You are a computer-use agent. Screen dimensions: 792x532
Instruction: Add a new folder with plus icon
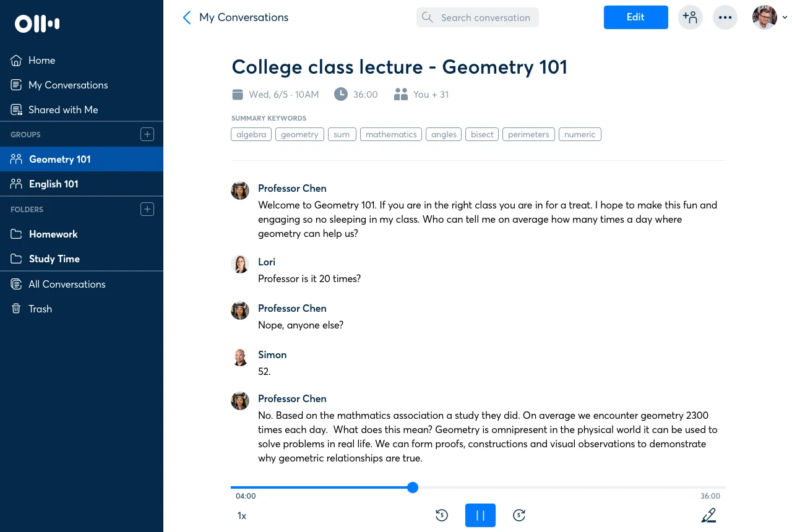147,209
